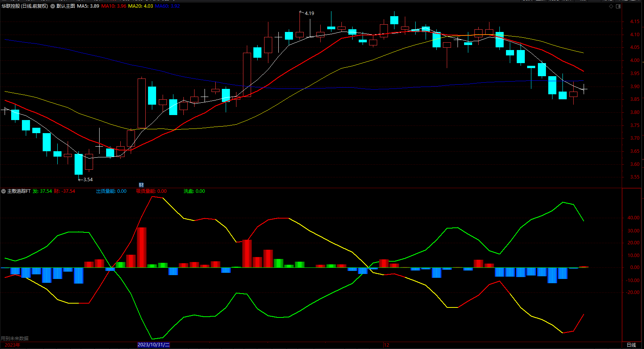Click the MA10: 3.96 label

click(x=114, y=6)
